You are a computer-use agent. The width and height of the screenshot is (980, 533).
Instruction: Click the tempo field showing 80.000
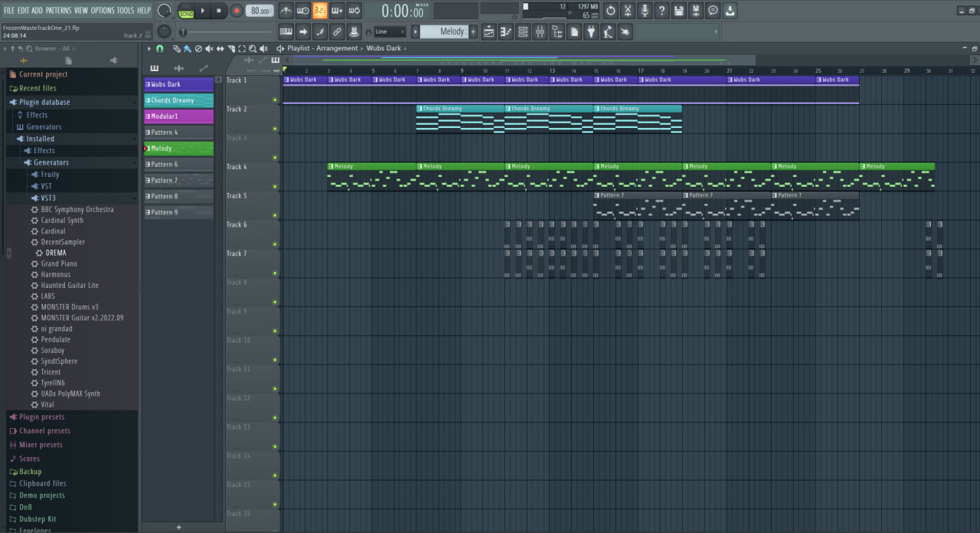pos(260,11)
